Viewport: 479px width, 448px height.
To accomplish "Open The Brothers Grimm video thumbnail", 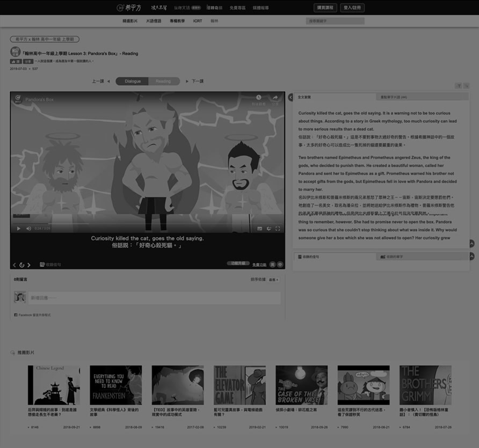I will pyautogui.click(x=425, y=385).
